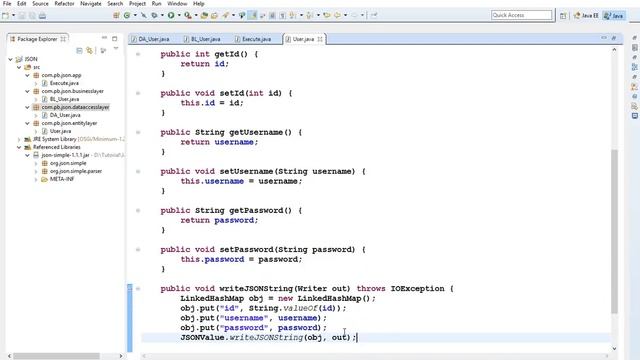
Task: Select the Java perspective button
Action: (x=614, y=16)
